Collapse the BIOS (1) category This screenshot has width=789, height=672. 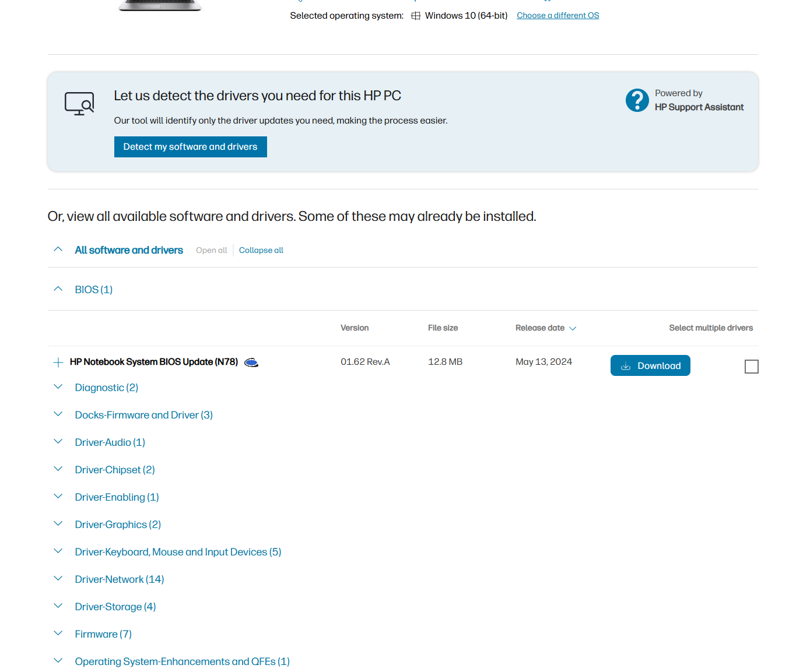58,289
